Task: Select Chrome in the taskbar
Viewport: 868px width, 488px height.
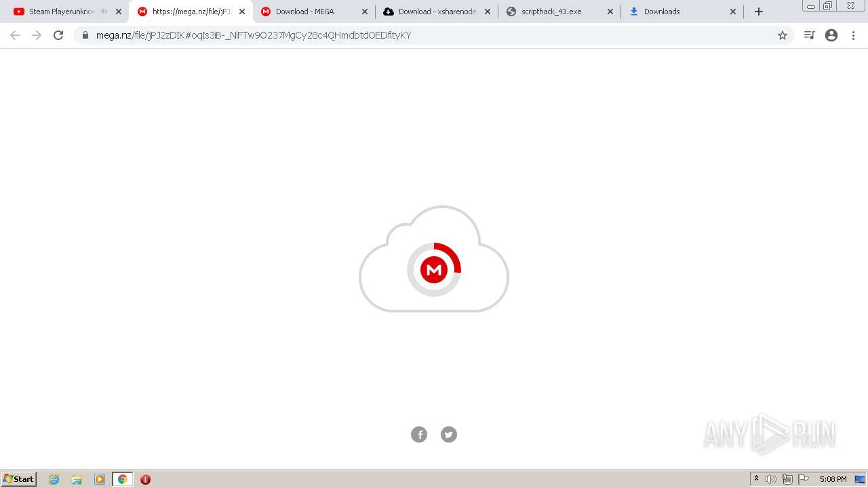Action: tap(122, 479)
